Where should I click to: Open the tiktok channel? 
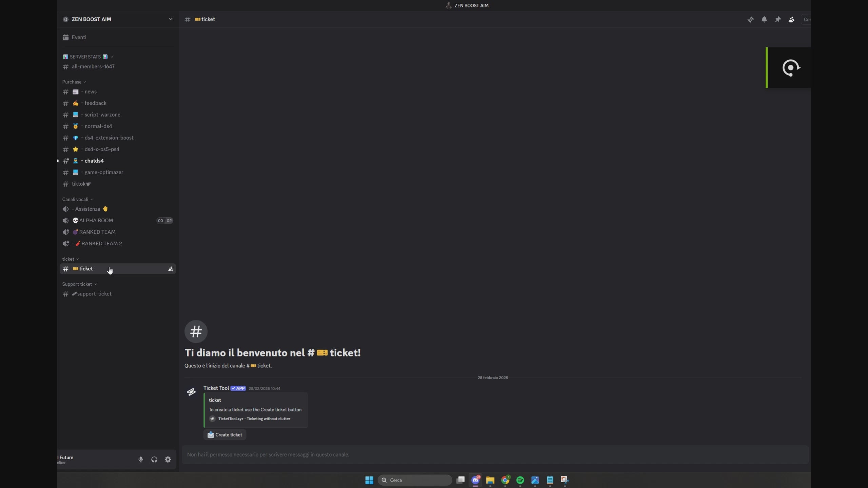pos(117,184)
